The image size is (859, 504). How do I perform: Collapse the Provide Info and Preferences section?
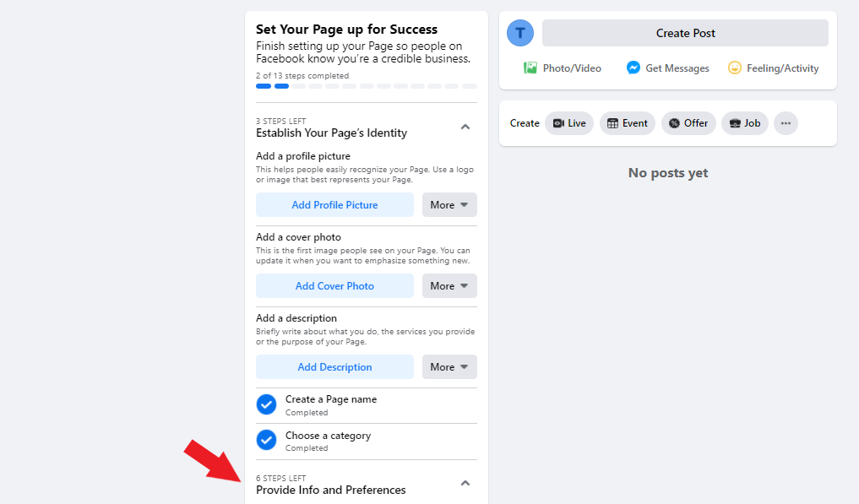pos(465,483)
